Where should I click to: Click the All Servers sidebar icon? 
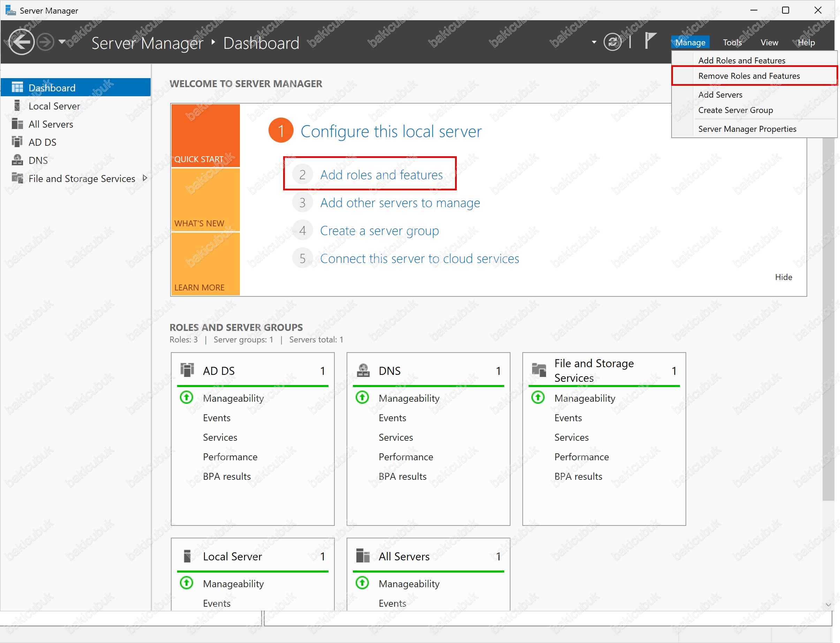17,124
